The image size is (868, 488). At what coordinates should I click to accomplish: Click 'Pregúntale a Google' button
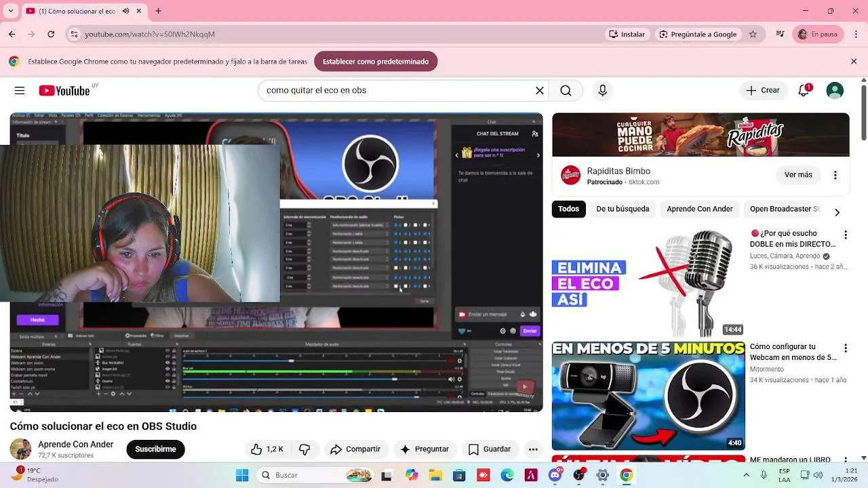697,34
